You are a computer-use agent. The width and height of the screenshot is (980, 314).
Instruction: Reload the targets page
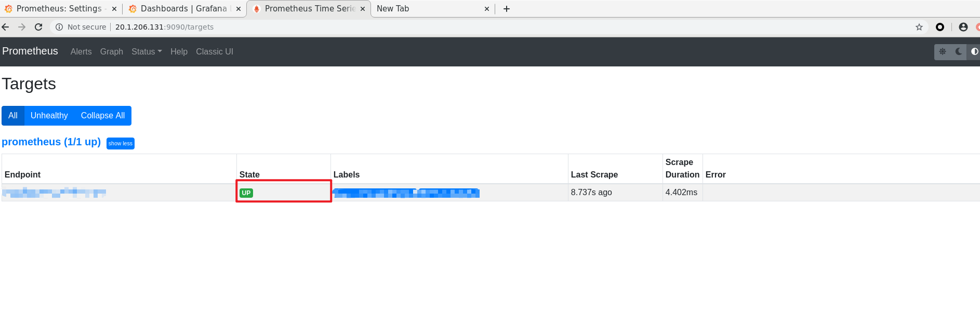(x=38, y=27)
